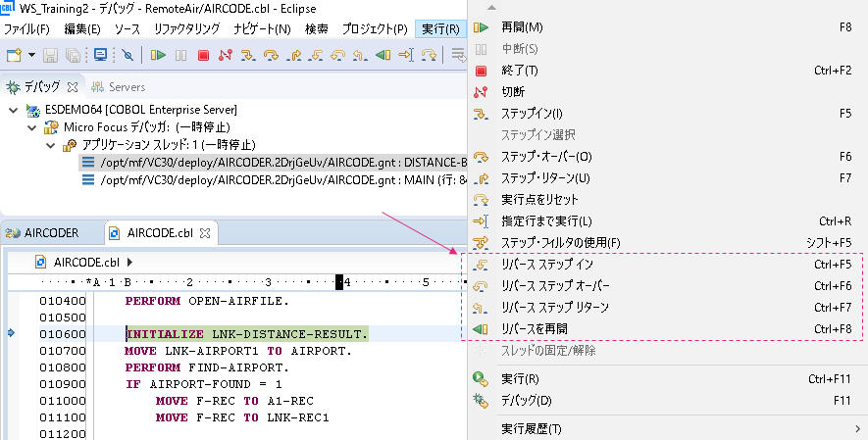Open the ナビゲート(N) menu
The image size is (868, 440).
[262, 28]
